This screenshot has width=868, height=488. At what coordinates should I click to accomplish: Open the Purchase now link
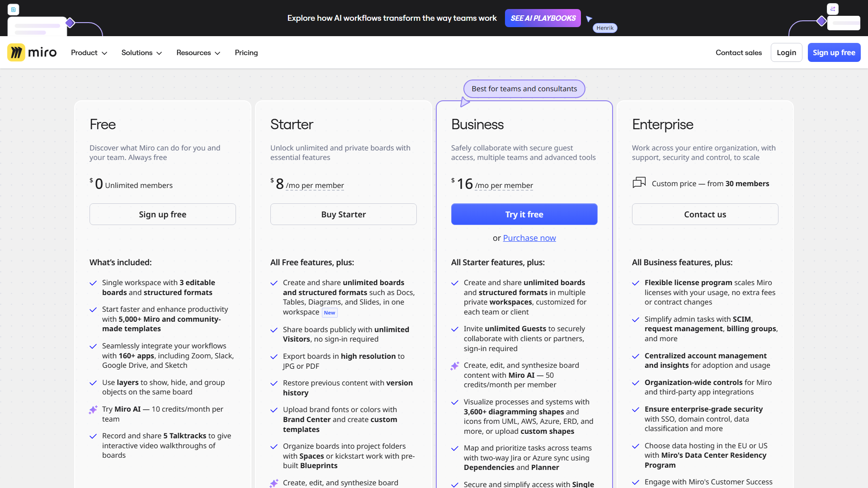[529, 238]
